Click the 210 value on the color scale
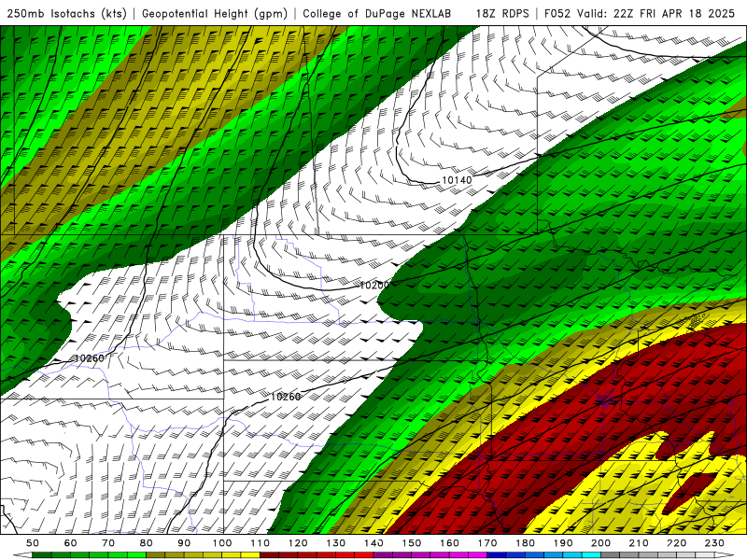The width and height of the screenshot is (747, 560). click(639, 543)
